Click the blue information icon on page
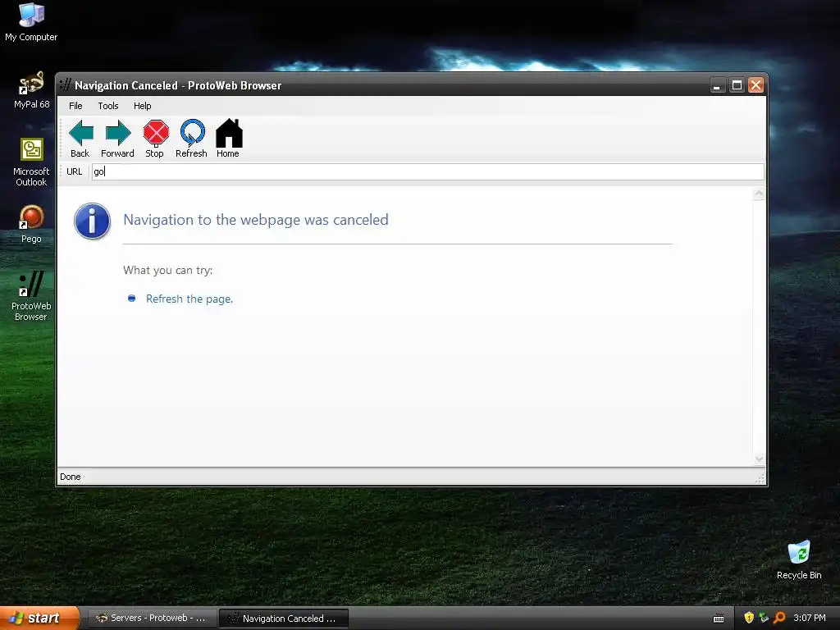The width and height of the screenshot is (840, 630). [x=92, y=221]
